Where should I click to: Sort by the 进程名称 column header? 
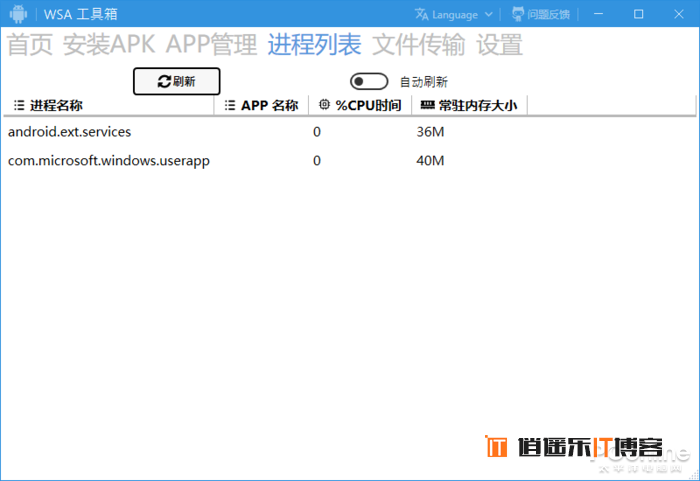[x=108, y=105]
